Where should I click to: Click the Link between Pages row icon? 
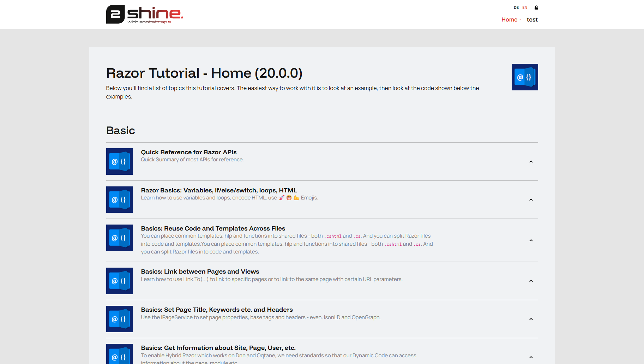click(119, 281)
